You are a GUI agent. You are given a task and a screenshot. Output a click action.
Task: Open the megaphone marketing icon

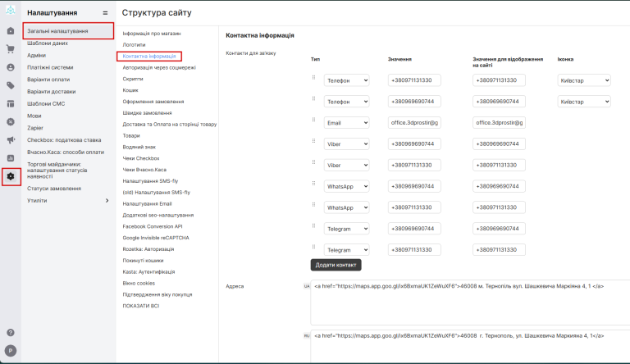(11, 140)
